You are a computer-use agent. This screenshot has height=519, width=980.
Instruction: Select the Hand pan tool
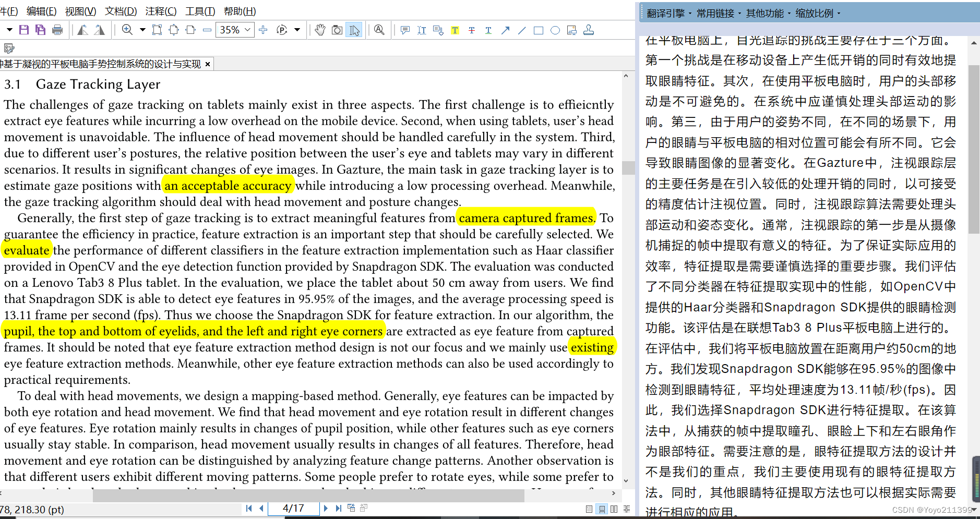click(x=320, y=30)
